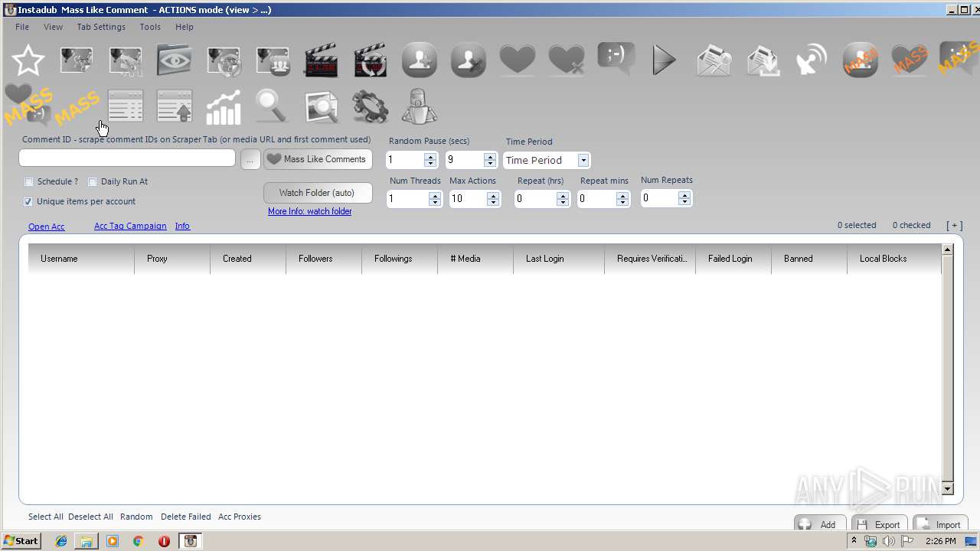Adjust the Repeat (hrs) spinner
This screenshot has width=980, height=551.
(563, 199)
